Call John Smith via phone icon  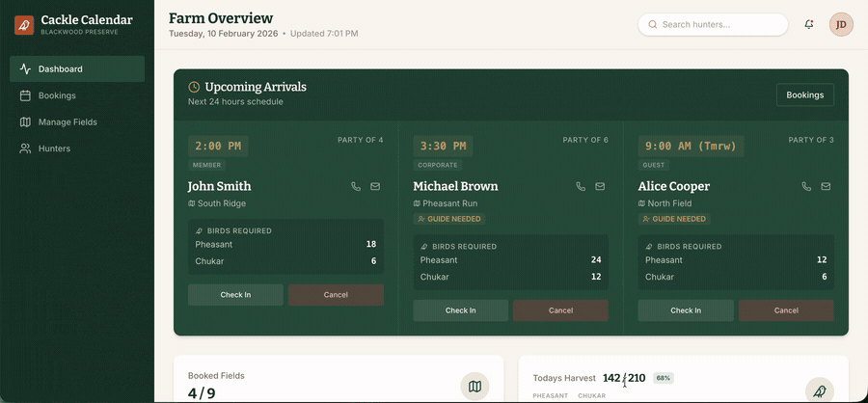pos(356,186)
